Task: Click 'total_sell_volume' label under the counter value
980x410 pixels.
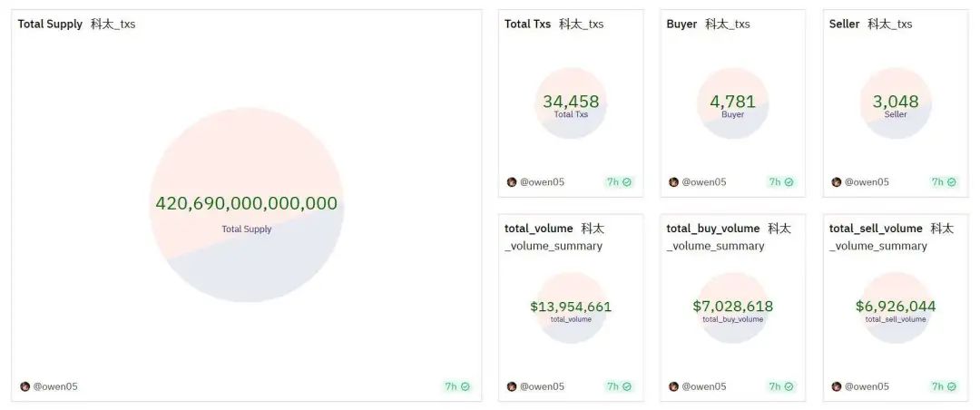Action: coord(896,319)
